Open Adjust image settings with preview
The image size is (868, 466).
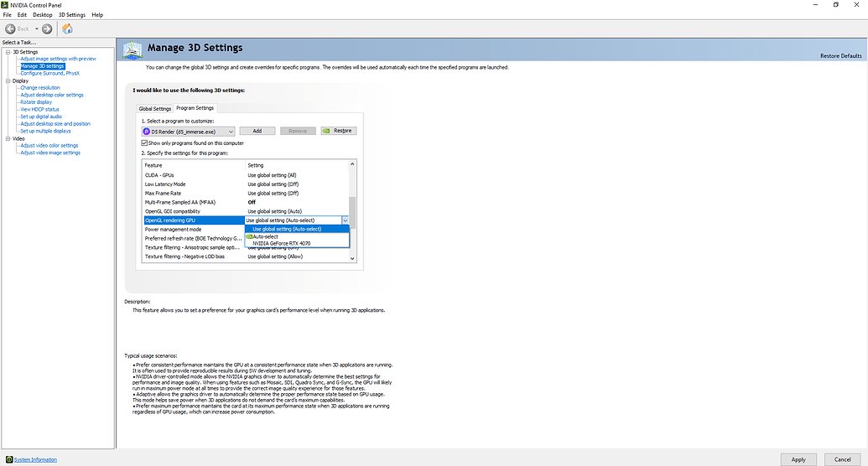coord(58,59)
